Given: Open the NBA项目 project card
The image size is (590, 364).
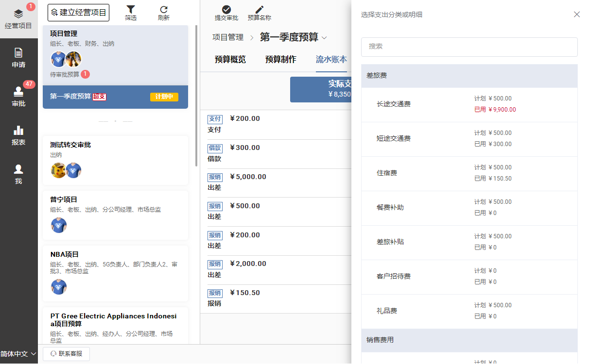Looking at the screenshot, I should (x=115, y=273).
